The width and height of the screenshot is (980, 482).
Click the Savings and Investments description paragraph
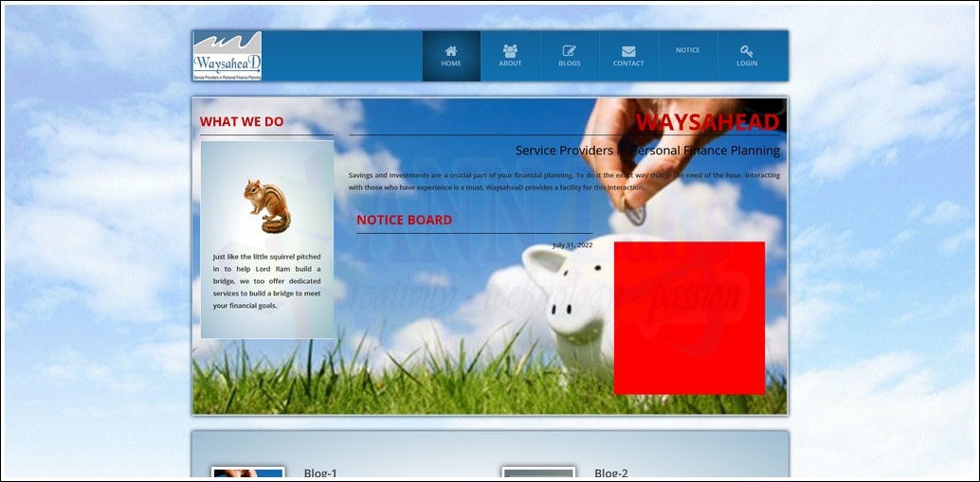coord(564,181)
